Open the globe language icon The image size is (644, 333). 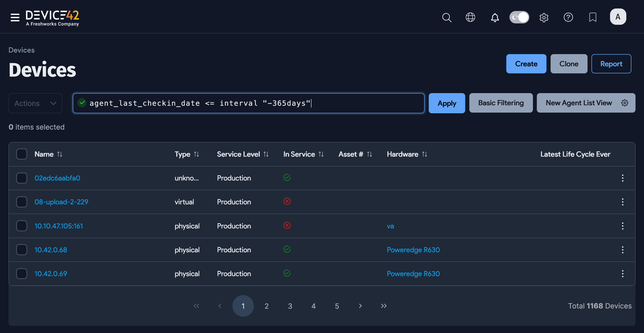[470, 17]
